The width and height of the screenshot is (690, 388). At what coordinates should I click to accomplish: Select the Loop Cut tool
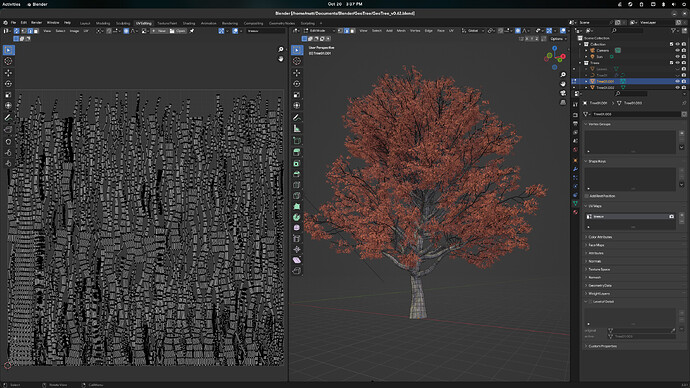pyautogui.click(x=297, y=185)
